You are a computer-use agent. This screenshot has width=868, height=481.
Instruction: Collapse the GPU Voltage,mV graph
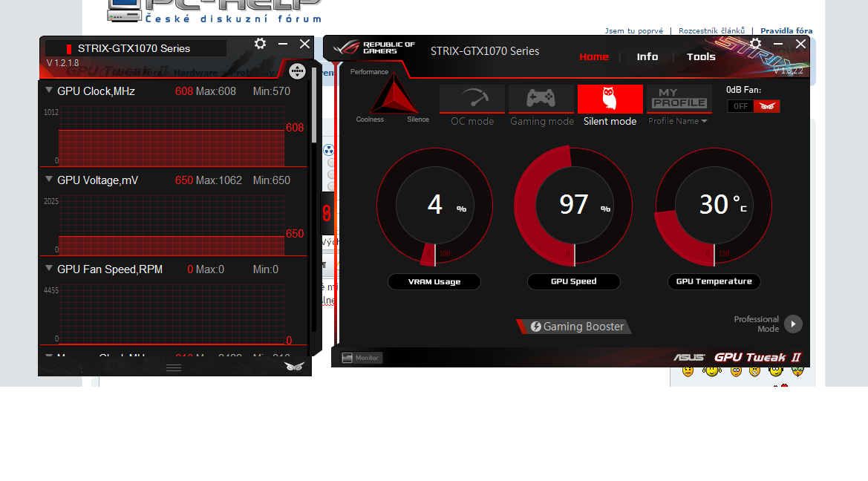click(49, 180)
